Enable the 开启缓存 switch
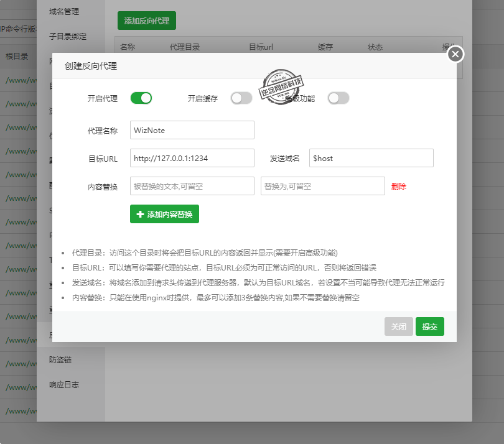This screenshot has width=504, height=444. (241, 98)
